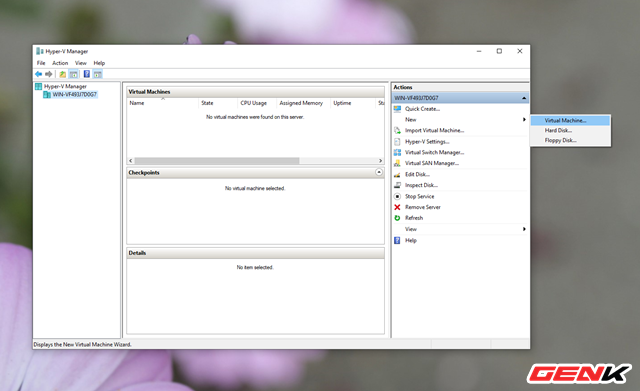Click the blue Help toolbar icon
640x391 pixels.
click(x=87, y=74)
